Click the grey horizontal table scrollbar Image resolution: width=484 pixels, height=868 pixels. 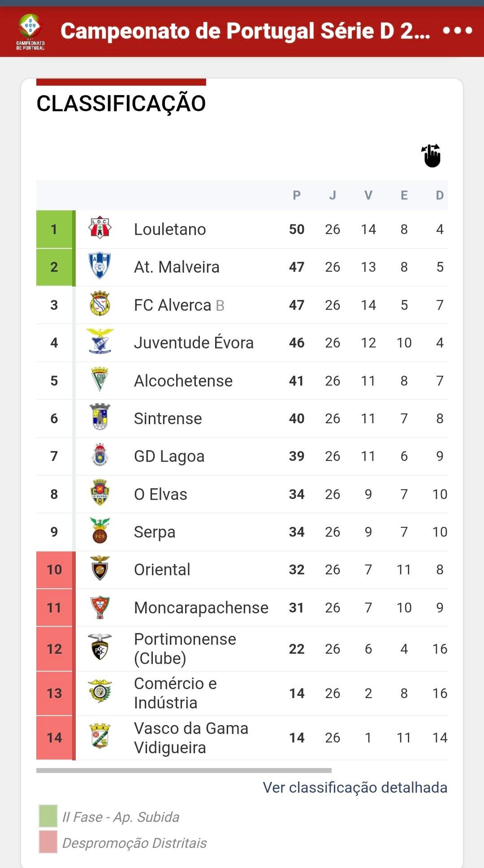click(184, 770)
